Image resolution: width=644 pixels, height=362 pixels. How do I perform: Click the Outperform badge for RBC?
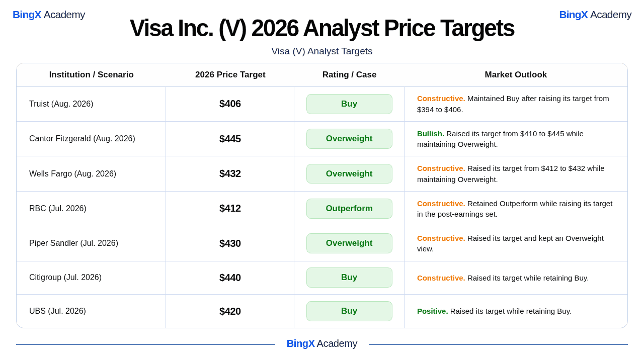[x=349, y=209]
